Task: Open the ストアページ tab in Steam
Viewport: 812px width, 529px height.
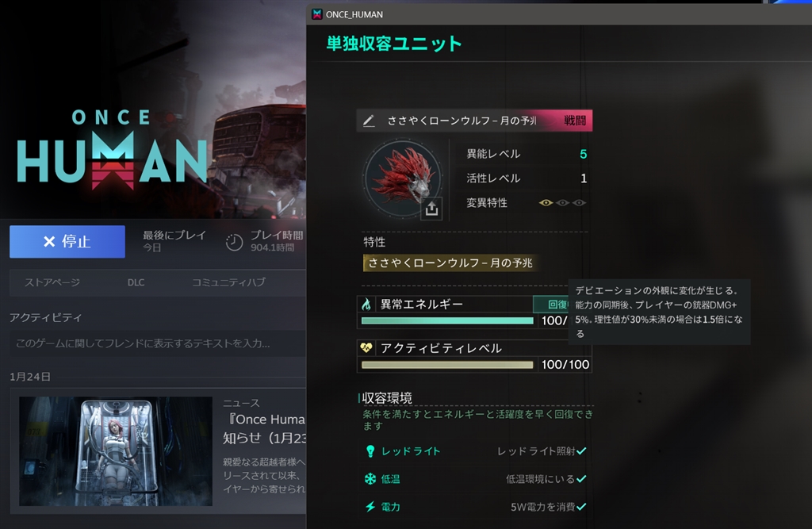Action: [x=52, y=282]
